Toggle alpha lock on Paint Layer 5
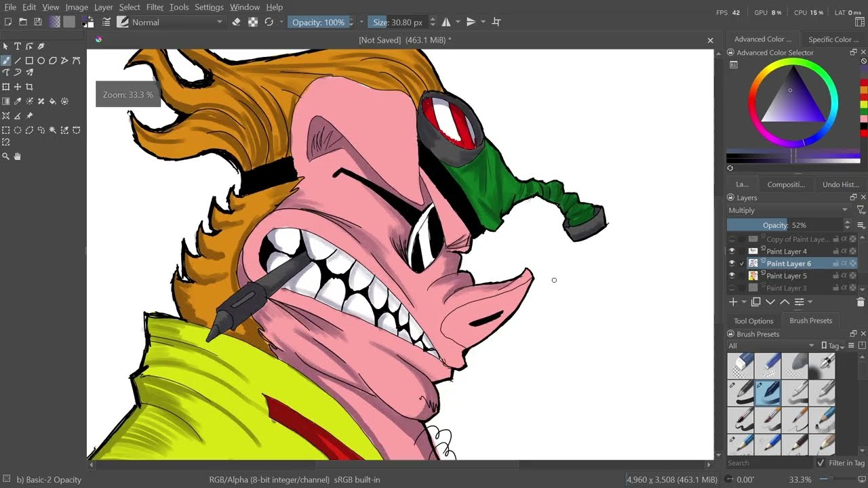The image size is (868, 488). (852, 276)
